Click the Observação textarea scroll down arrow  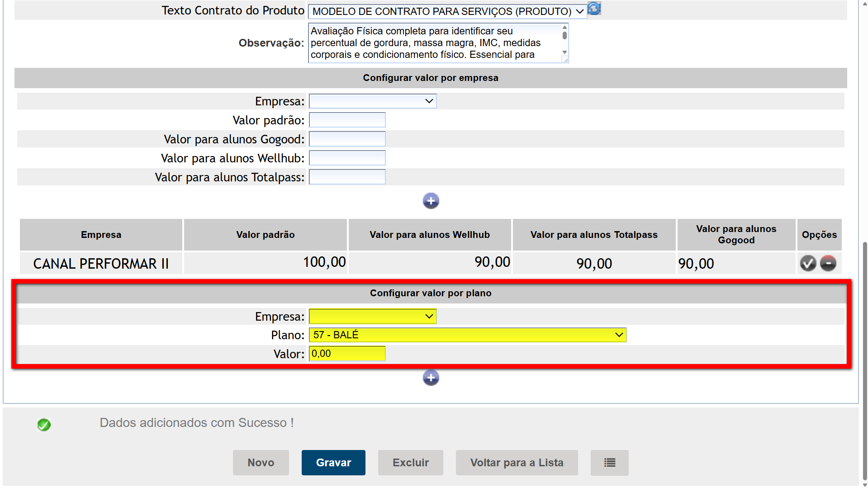tap(564, 52)
